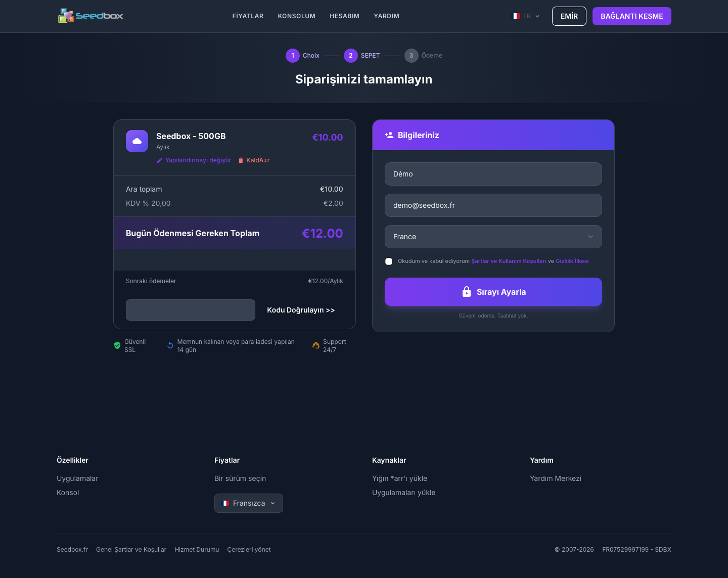Click the FR07529997199 - SDBX text
The image size is (728, 578).
[636, 550]
